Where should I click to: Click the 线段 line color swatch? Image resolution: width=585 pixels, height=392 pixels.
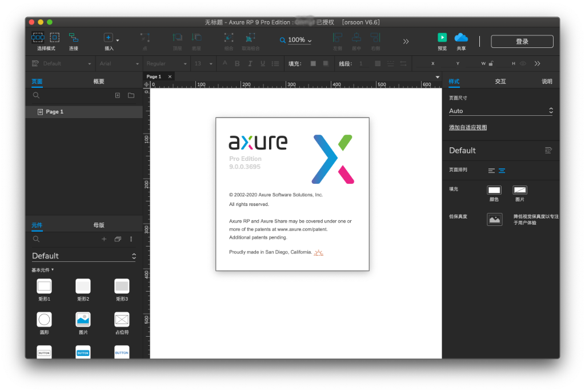[378, 63]
